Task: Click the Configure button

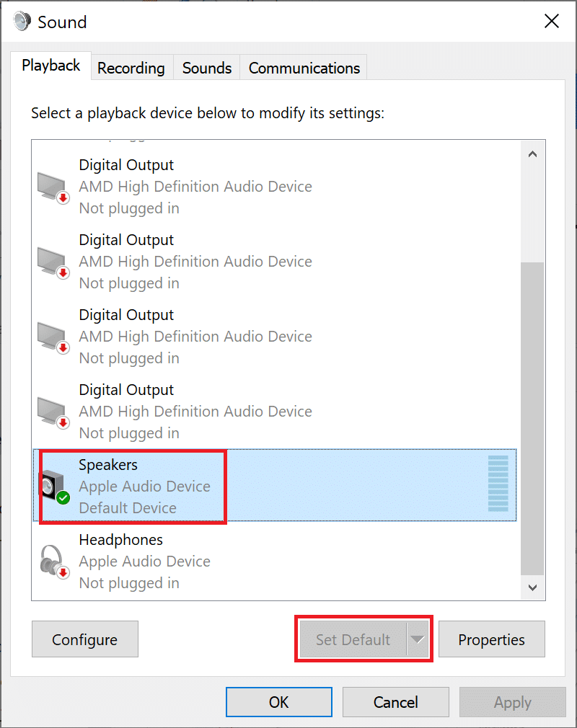Action: tap(84, 639)
